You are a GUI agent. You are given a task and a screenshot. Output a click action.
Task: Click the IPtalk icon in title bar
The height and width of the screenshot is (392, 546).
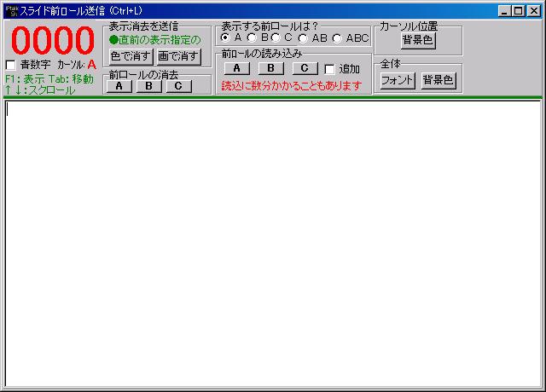point(12,11)
